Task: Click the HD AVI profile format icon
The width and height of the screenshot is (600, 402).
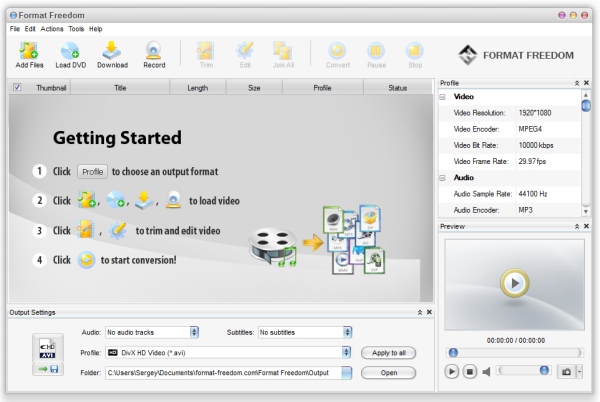Action: coord(48,348)
